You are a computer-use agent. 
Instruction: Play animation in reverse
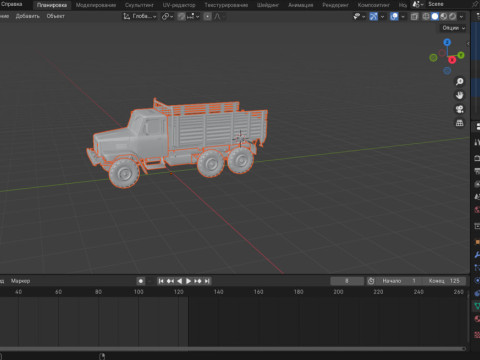(179, 281)
